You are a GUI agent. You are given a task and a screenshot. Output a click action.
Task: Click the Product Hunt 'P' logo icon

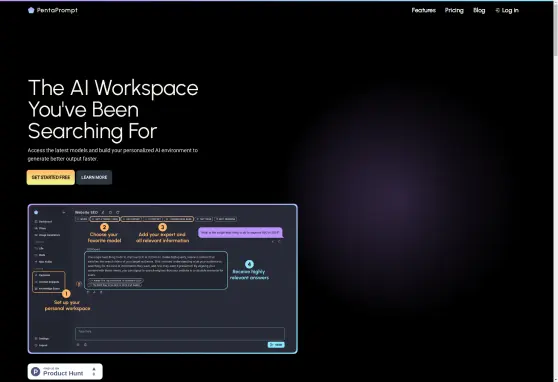point(36,372)
